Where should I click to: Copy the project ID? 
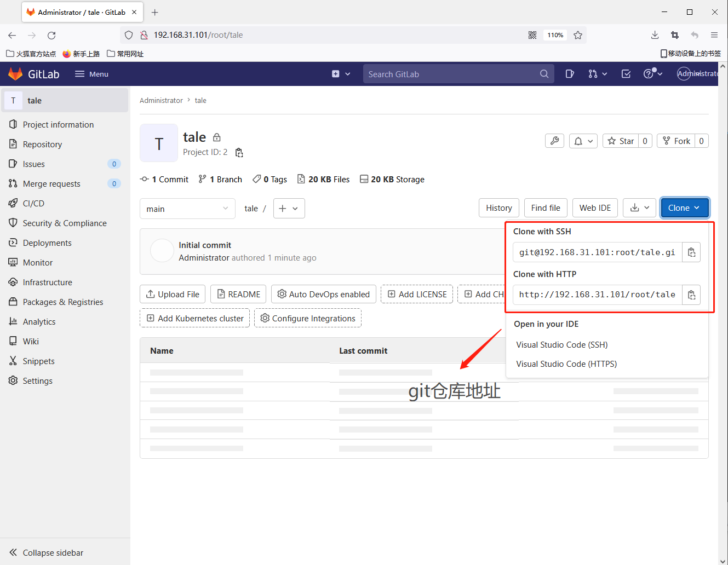tap(239, 153)
